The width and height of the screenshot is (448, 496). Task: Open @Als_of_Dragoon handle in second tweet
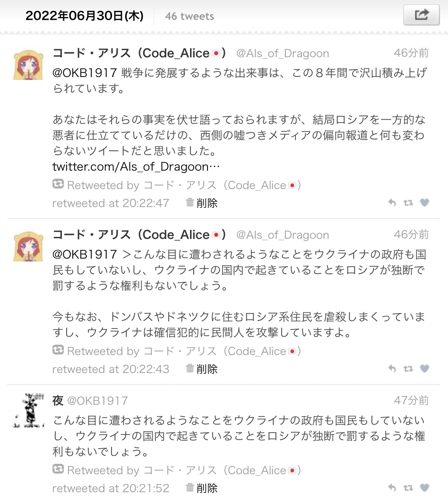point(283,235)
